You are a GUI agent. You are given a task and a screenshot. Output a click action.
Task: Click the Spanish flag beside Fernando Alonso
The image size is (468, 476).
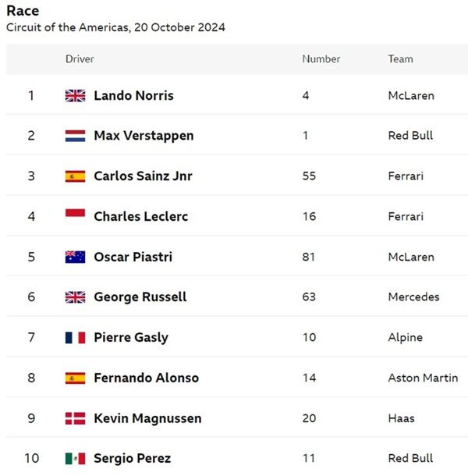[x=75, y=378]
